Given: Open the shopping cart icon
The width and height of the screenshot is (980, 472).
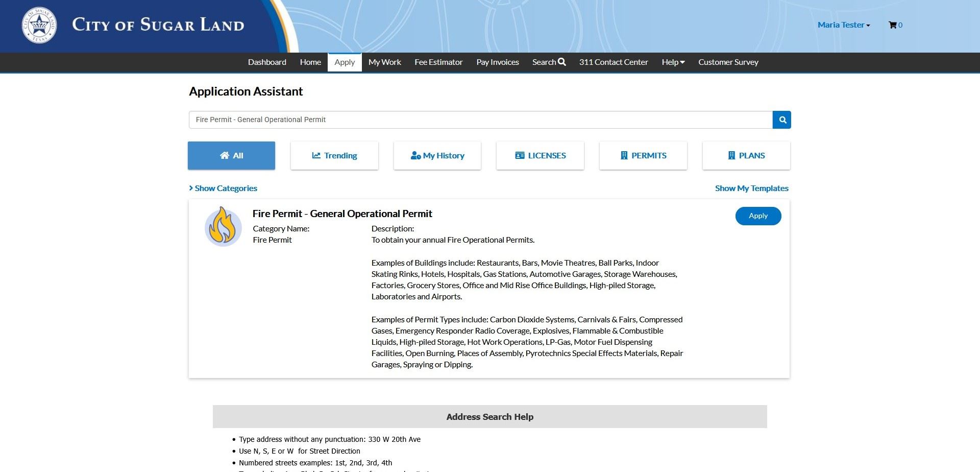Looking at the screenshot, I should pyautogui.click(x=893, y=25).
